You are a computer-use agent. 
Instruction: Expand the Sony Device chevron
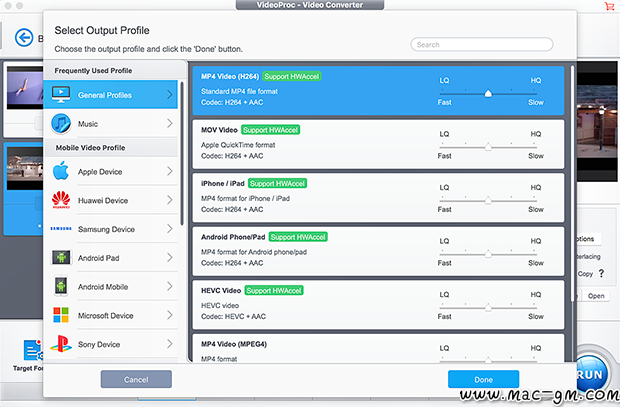pos(170,344)
